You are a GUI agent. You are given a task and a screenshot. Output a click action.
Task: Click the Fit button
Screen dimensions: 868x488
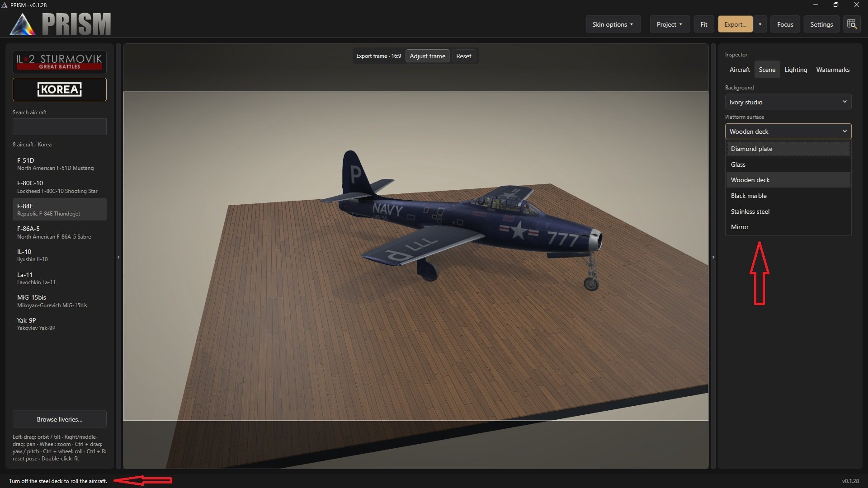pos(704,24)
